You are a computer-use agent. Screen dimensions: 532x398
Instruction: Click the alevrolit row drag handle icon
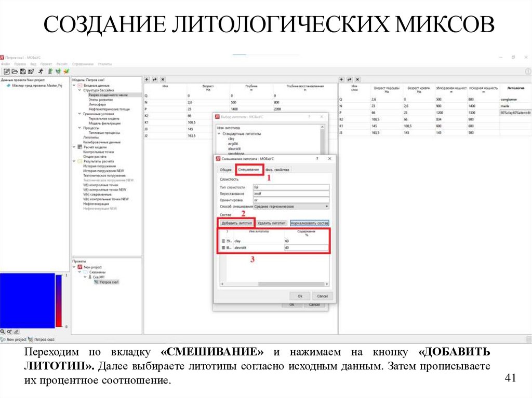[x=223, y=248]
